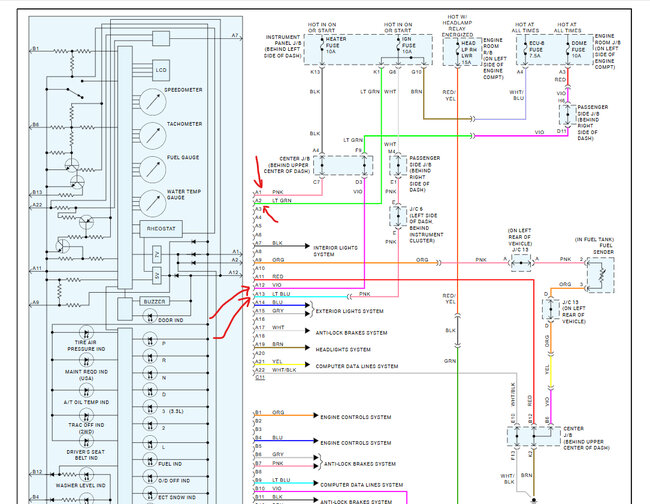Select the HEADLIGHTS SYSTEM label
This screenshot has height=504, width=650.
[x=343, y=349]
